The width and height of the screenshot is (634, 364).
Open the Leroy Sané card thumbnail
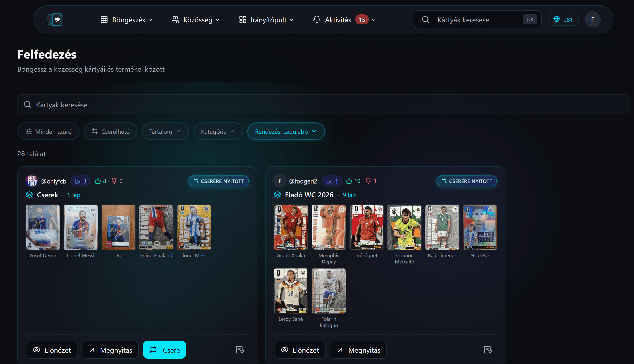[291, 291]
